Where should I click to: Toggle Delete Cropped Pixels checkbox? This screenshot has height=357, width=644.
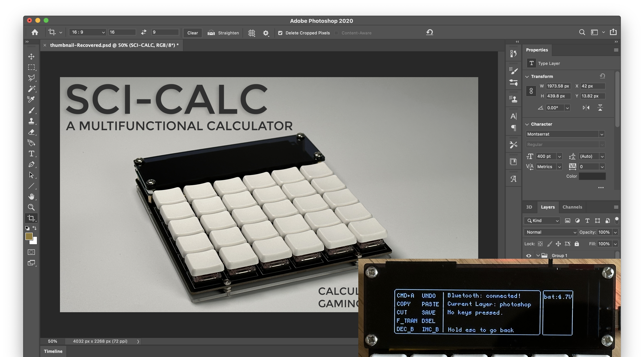point(280,33)
